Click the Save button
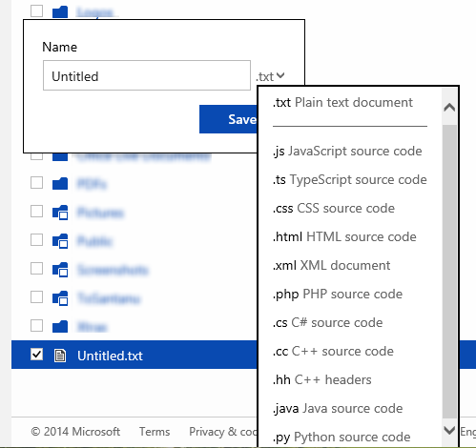Screen dimensions: 476x448 [228, 119]
